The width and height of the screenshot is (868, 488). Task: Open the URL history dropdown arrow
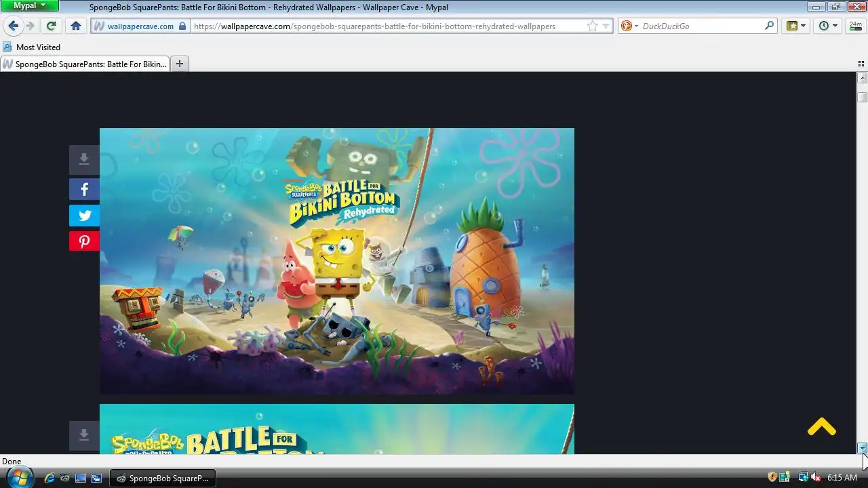(x=606, y=26)
